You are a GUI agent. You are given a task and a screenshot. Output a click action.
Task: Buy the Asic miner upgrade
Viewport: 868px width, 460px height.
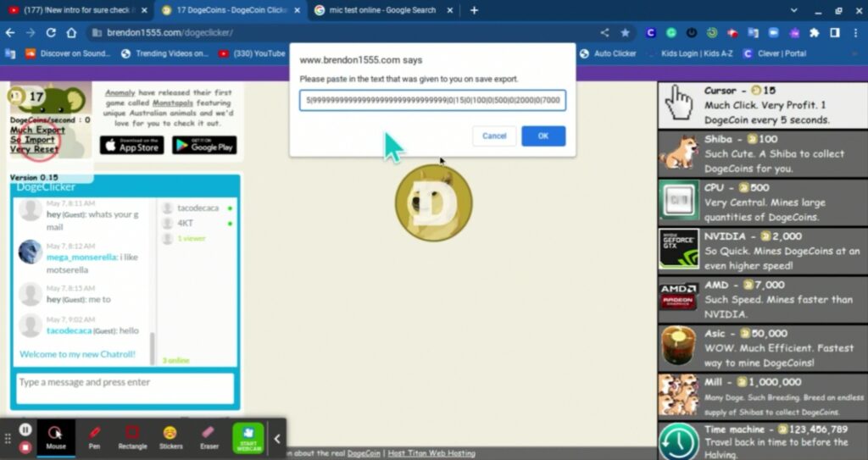pos(679,346)
